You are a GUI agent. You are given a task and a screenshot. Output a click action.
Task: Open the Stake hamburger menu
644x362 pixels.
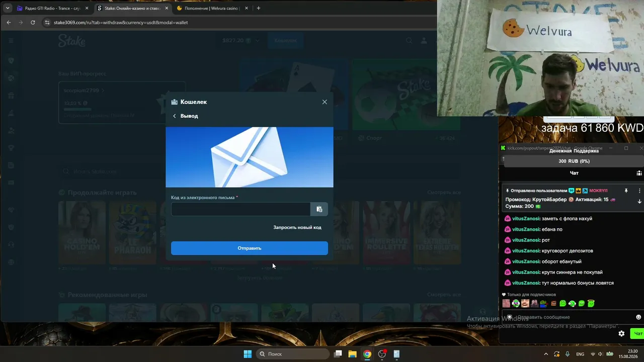pos(11,41)
